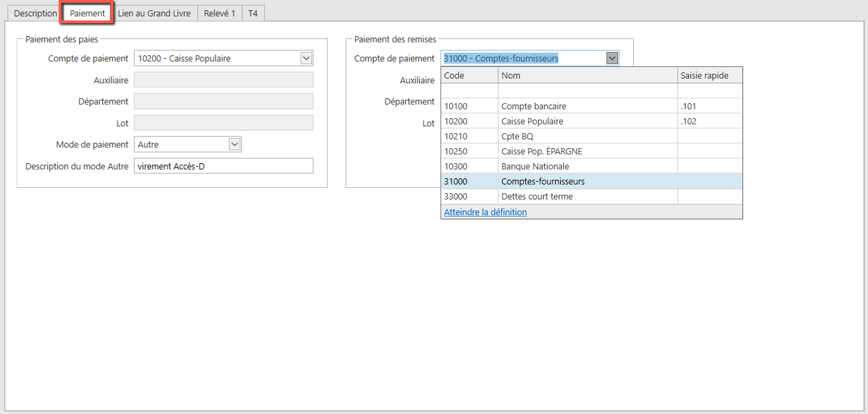Open the T4 tab
This screenshot has height=414, width=868.
point(253,13)
